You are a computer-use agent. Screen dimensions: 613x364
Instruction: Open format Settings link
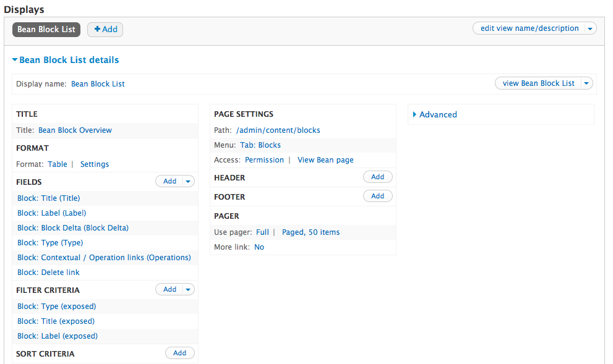pyautogui.click(x=95, y=164)
